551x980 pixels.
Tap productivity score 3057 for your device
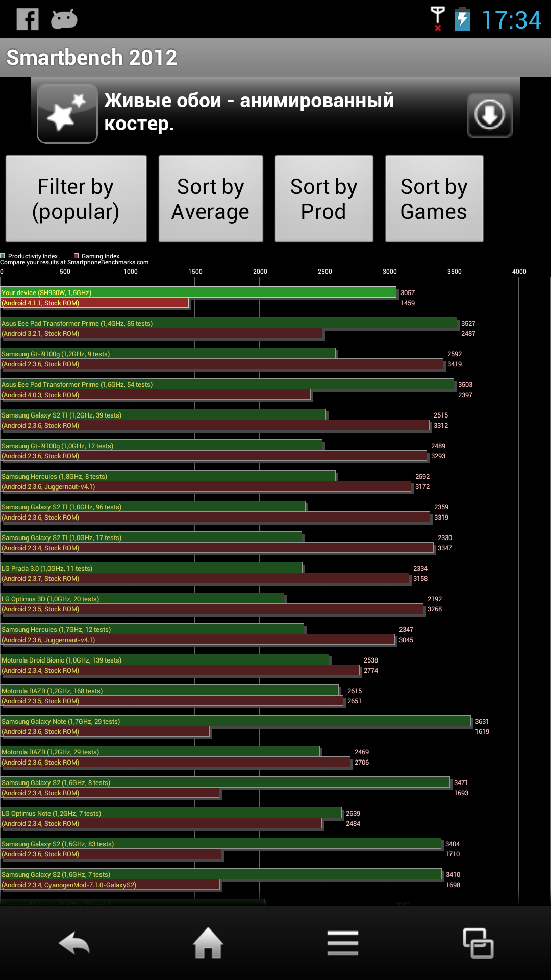408,292
